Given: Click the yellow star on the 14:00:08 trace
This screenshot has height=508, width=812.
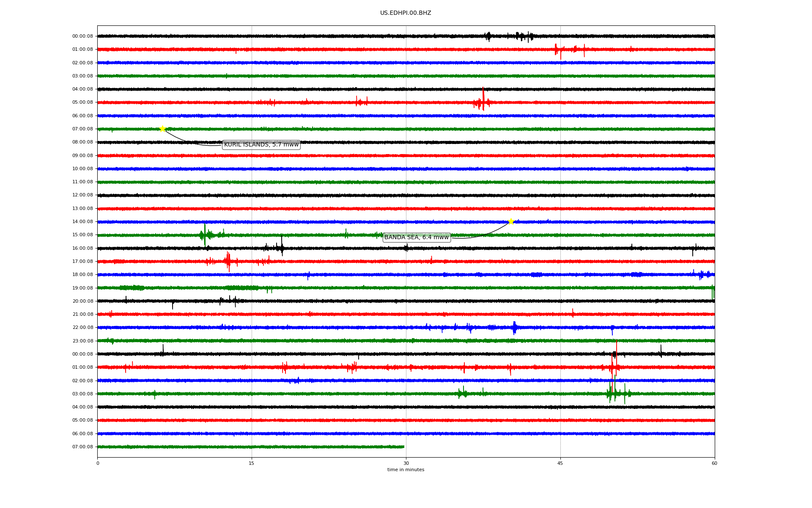Looking at the screenshot, I should point(511,221).
